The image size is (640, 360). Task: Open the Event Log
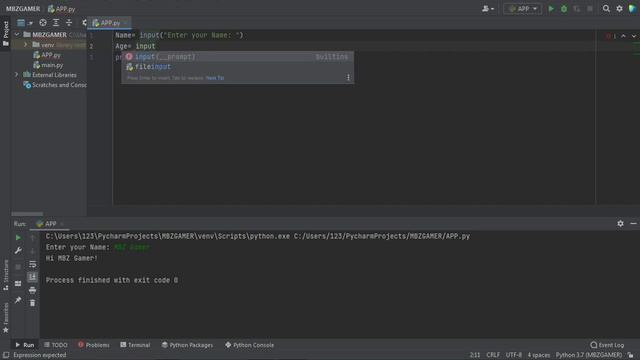(607, 345)
